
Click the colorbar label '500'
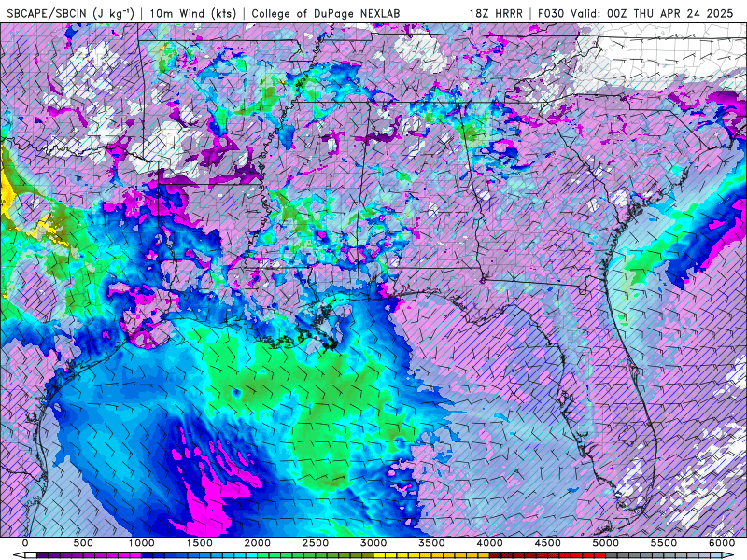[83, 543]
